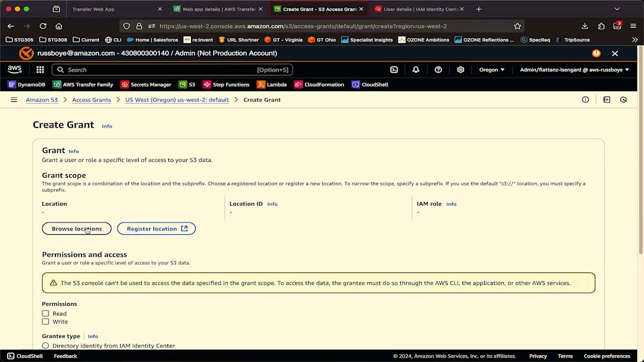
Task: Show more bookmarks with double chevron
Action: pyautogui.click(x=635, y=40)
